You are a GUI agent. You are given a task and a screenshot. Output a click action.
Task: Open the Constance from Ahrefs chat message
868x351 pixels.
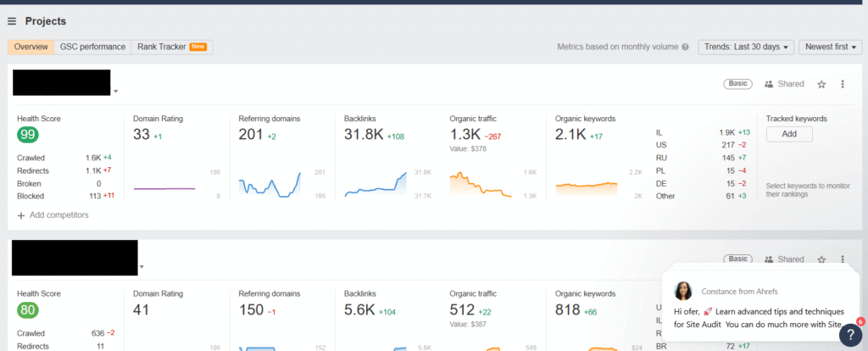759,305
